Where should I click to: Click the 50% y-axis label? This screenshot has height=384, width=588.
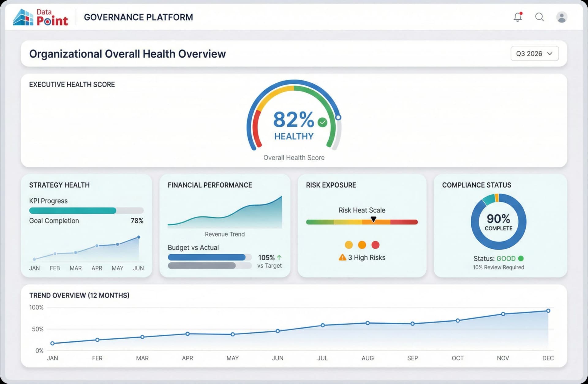(x=38, y=329)
